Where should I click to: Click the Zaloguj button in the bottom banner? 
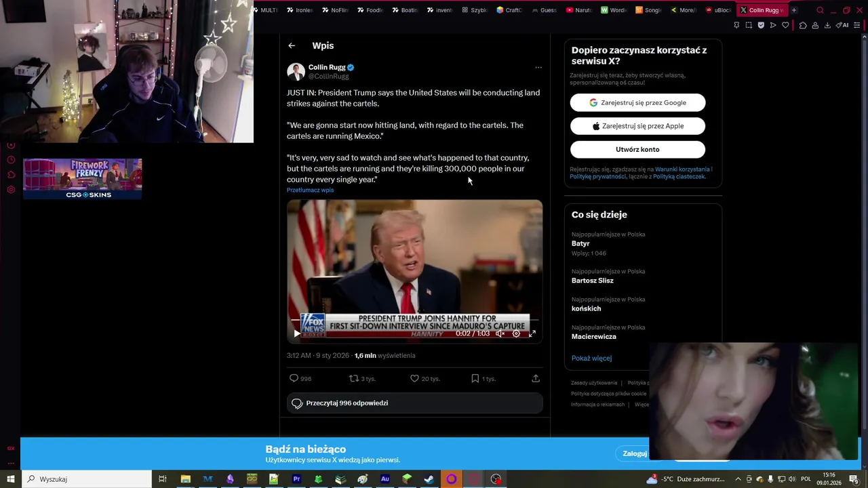[635, 453]
